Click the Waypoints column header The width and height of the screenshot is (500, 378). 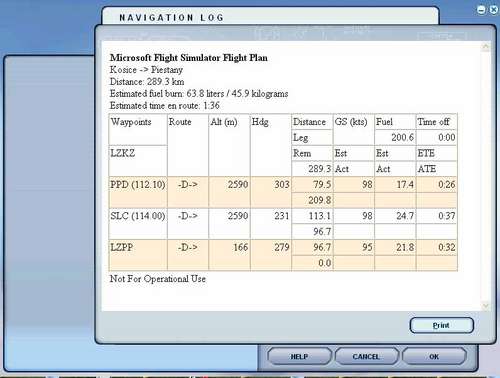coord(138,129)
